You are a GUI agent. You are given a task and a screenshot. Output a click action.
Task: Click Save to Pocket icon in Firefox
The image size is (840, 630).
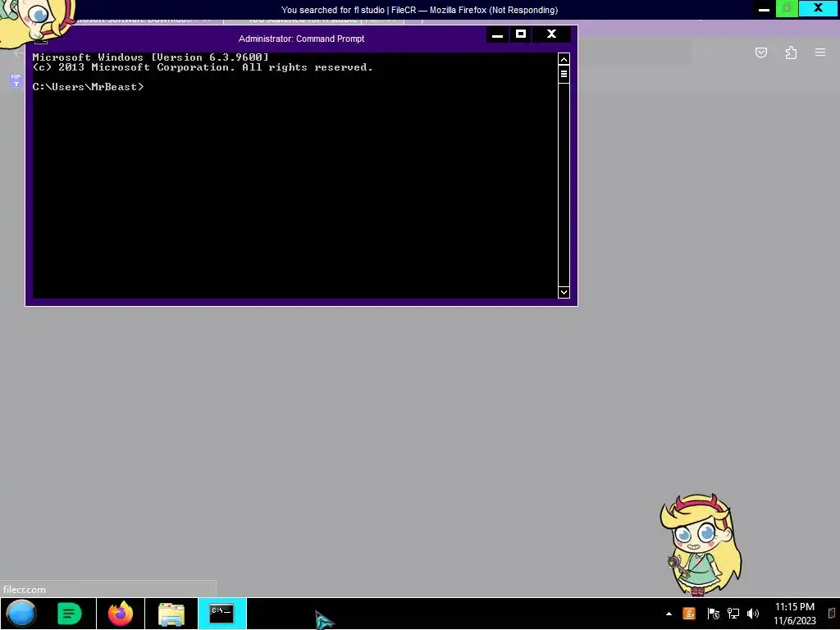click(761, 52)
